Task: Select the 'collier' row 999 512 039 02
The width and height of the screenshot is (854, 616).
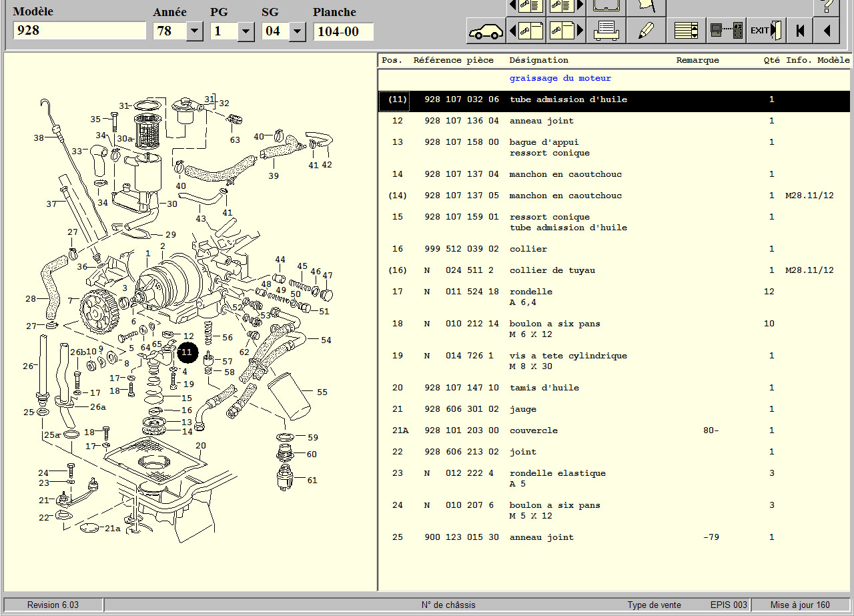Action: [x=614, y=249]
